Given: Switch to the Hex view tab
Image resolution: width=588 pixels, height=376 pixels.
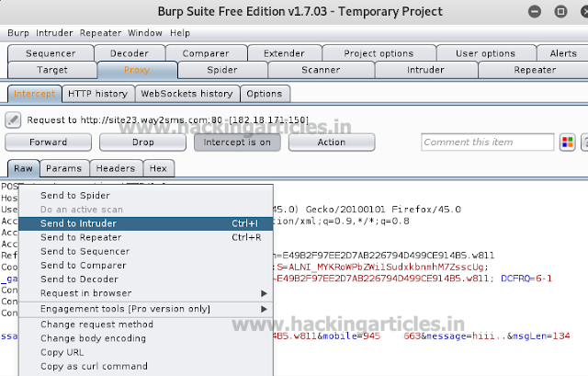Looking at the screenshot, I should 158,168.
